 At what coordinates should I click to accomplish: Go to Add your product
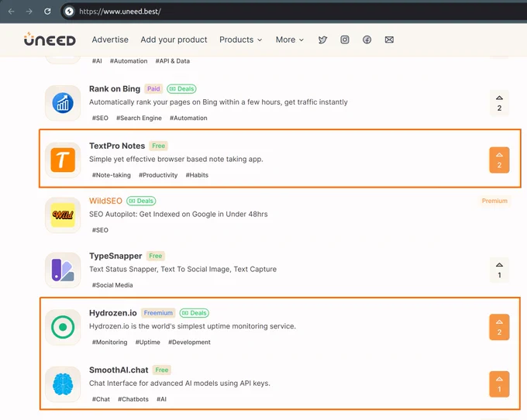tap(174, 40)
